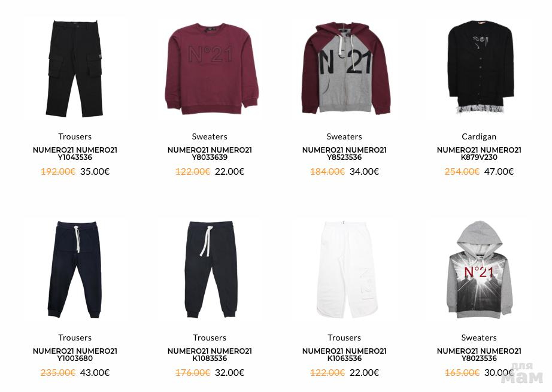Open the NUMERO21 K1083536 trousers link
Viewport: 552px width, 392px height.
point(210,355)
